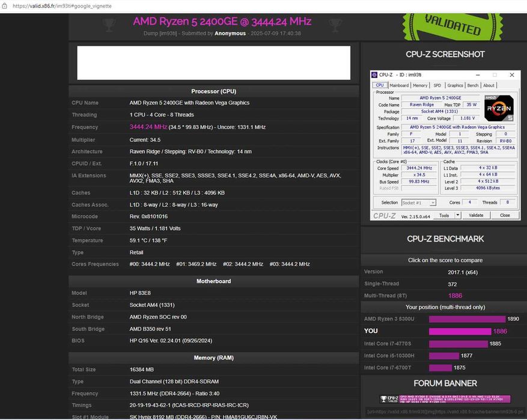Click the Multiplier x 34.5 field in CPU-Z
Image resolution: width=527 pixels, height=420 pixels.
point(419,175)
